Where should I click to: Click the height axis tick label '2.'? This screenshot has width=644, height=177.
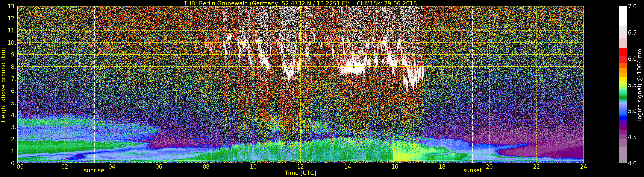pos(13,139)
